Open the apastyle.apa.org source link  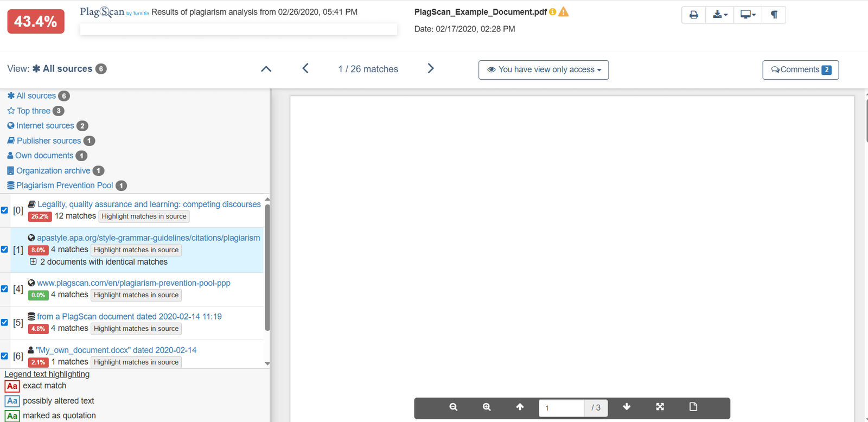point(148,238)
